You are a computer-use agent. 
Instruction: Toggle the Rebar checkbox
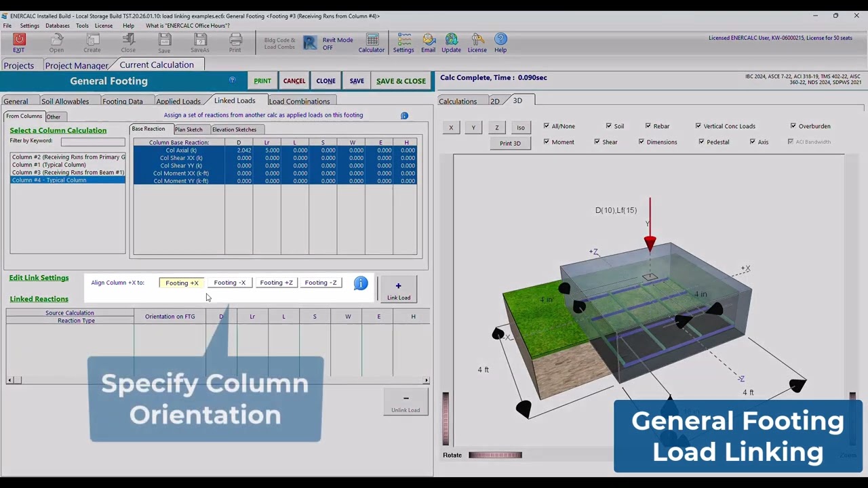point(648,126)
